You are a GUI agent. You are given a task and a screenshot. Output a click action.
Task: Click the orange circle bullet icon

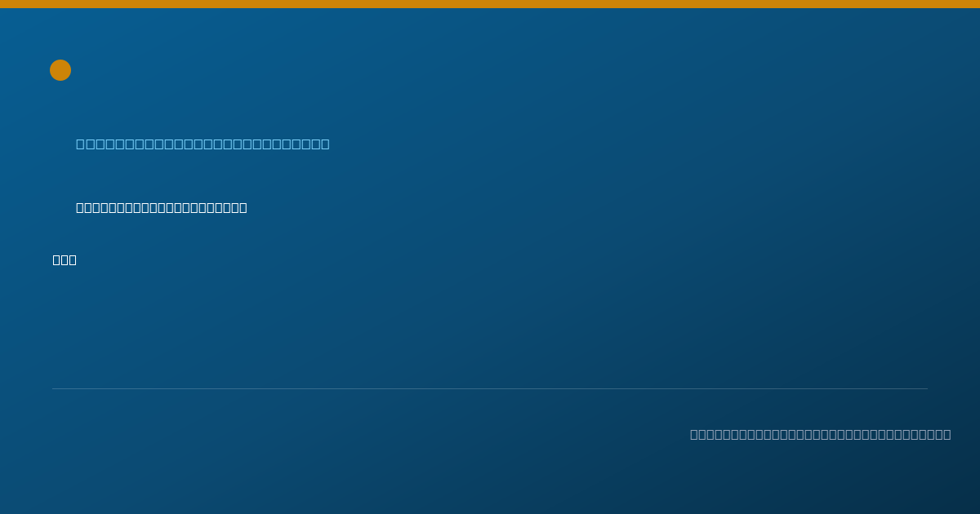click(x=60, y=70)
